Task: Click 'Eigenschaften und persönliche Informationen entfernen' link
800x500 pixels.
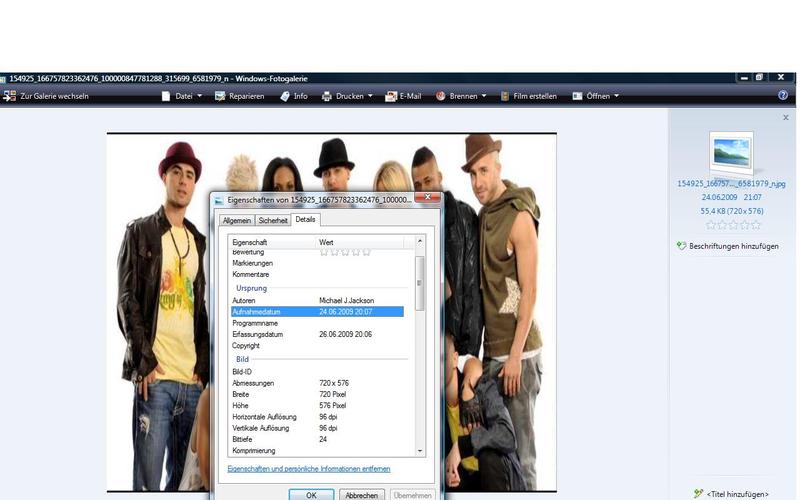Action: (309, 469)
